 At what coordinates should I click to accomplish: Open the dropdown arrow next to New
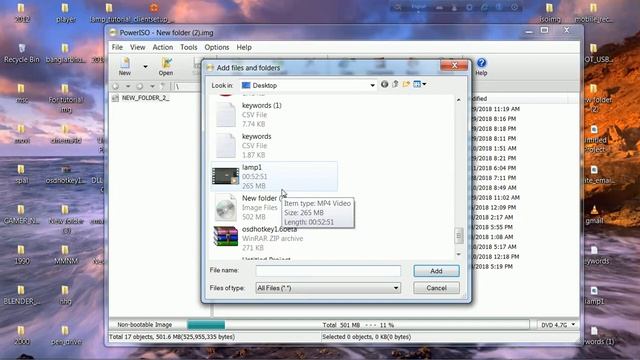tap(145, 67)
